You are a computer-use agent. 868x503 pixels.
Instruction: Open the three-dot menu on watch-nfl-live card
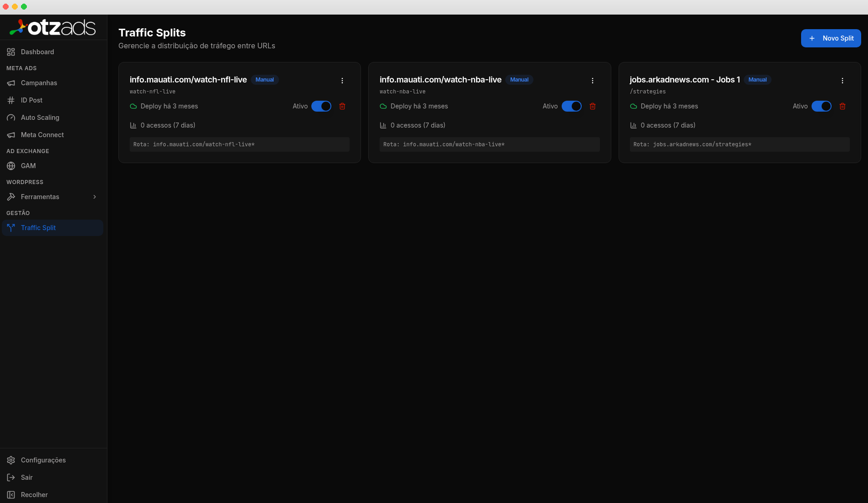pos(342,81)
